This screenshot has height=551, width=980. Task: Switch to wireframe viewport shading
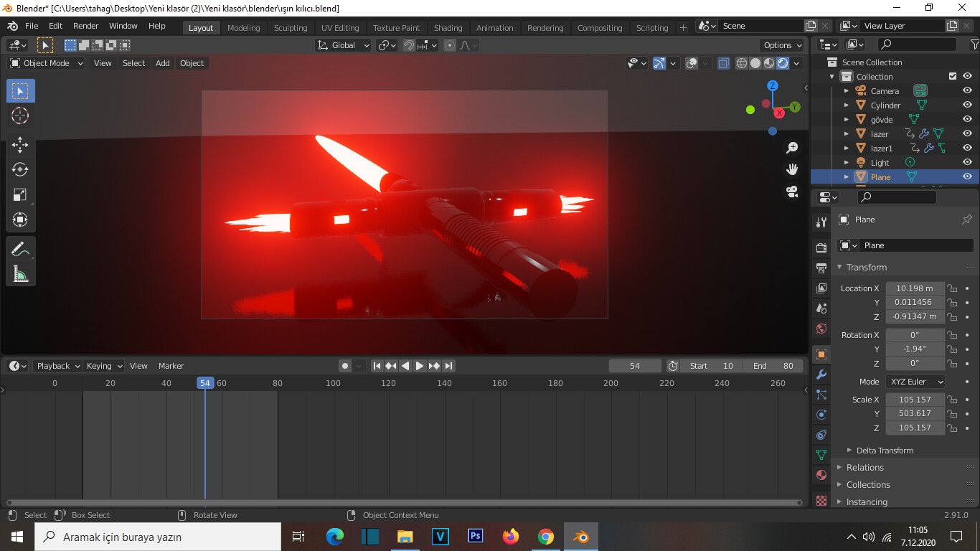pyautogui.click(x=742, y=63)
